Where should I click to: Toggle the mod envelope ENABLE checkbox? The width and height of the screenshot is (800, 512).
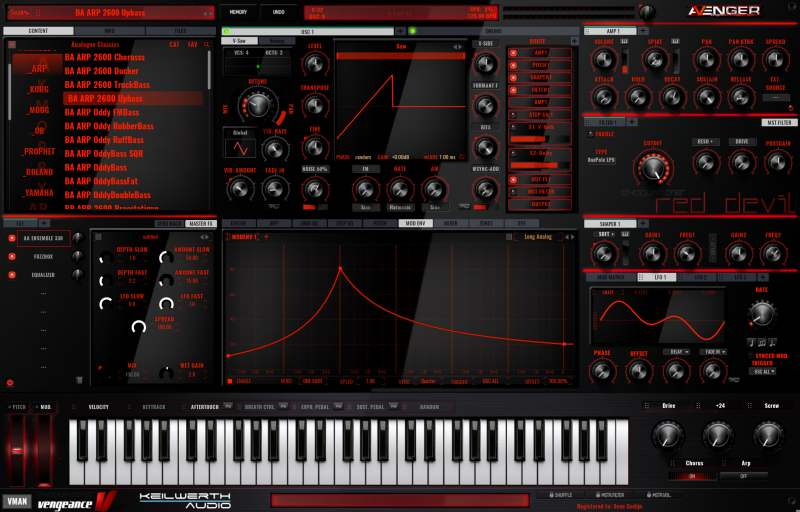pos(230,381)
